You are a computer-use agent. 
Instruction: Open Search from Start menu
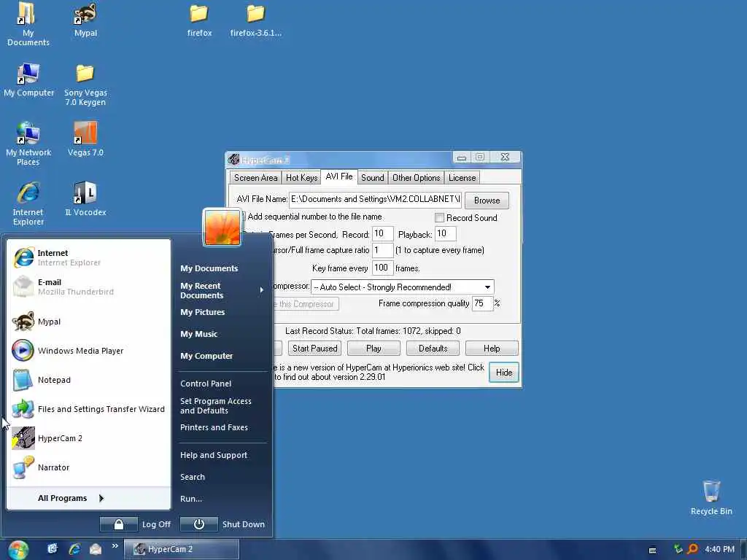coord(193,477)
